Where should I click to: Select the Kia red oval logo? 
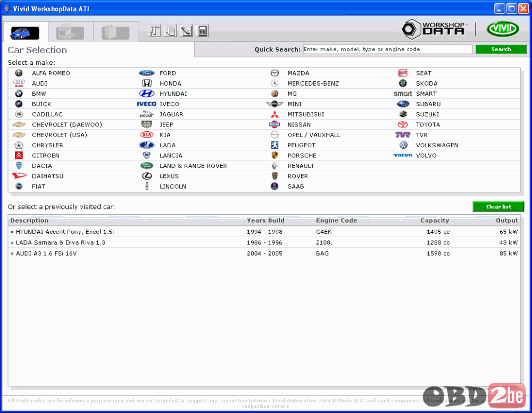click(x=147, y=134)
